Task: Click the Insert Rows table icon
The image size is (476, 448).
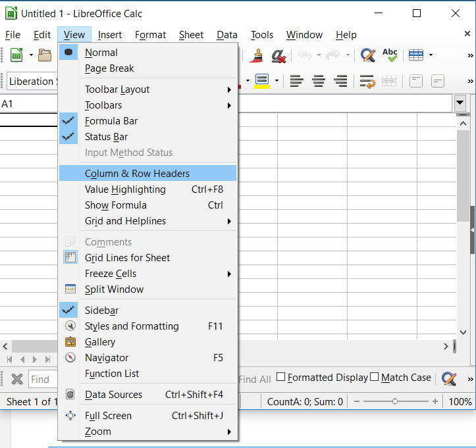Action: [416, 55]
